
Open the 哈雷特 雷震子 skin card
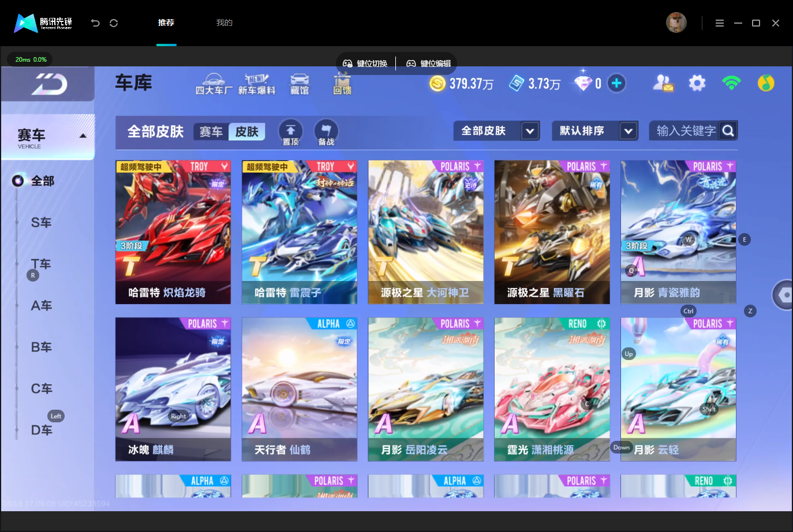coord(300,232)
